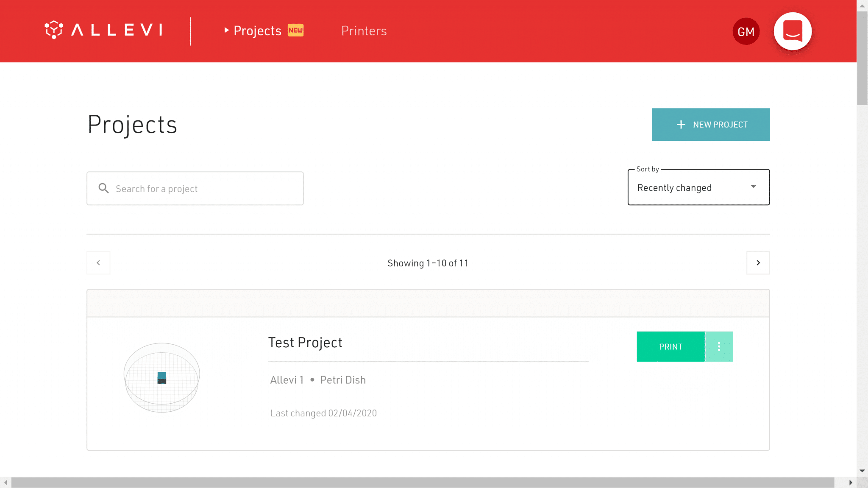
Task: Go to next page of projects
Action: click(x=758, y=263)
